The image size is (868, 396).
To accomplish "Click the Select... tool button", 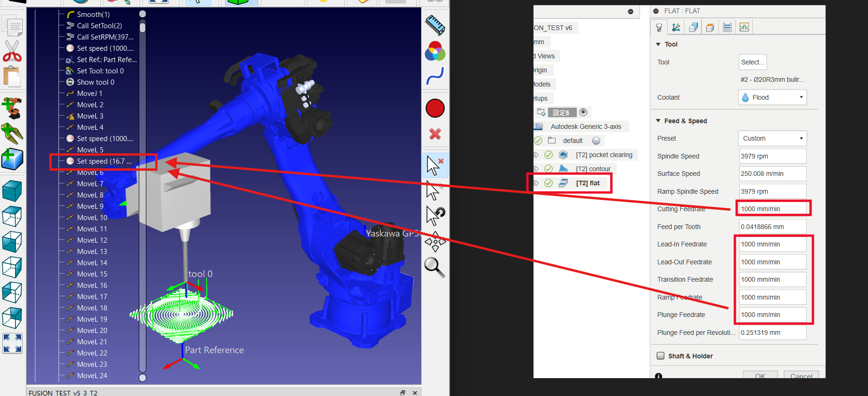I will [x=752, y=62].
